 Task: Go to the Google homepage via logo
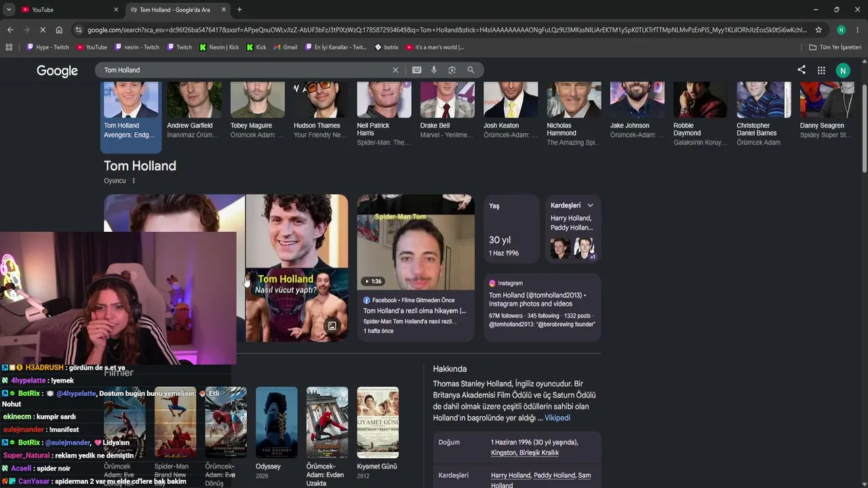[57, 71]
